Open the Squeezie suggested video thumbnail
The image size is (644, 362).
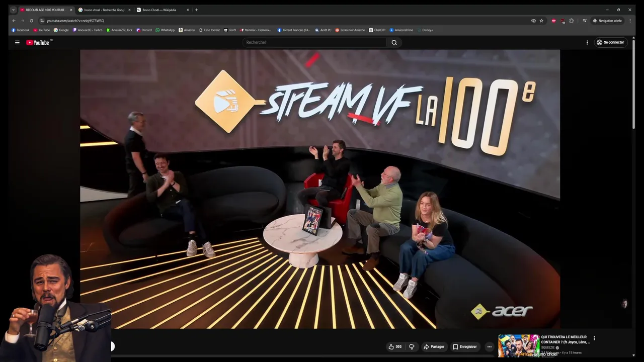tap(519, 346)
